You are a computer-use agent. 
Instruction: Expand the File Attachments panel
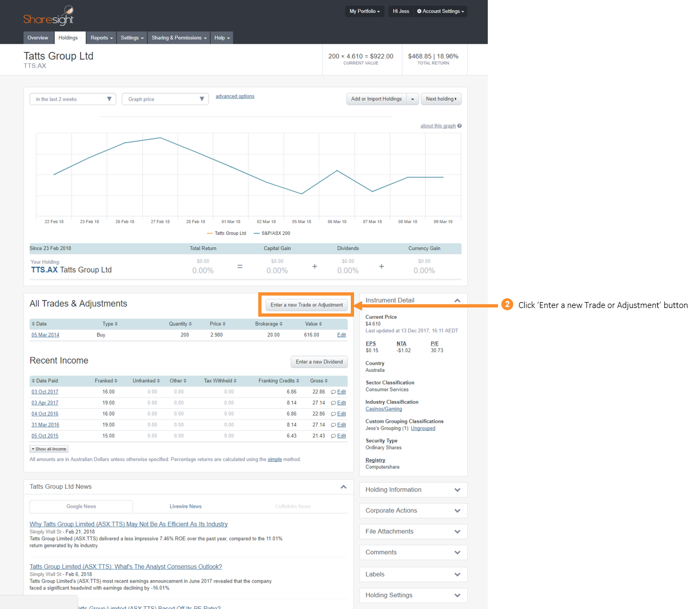(457, 532)
